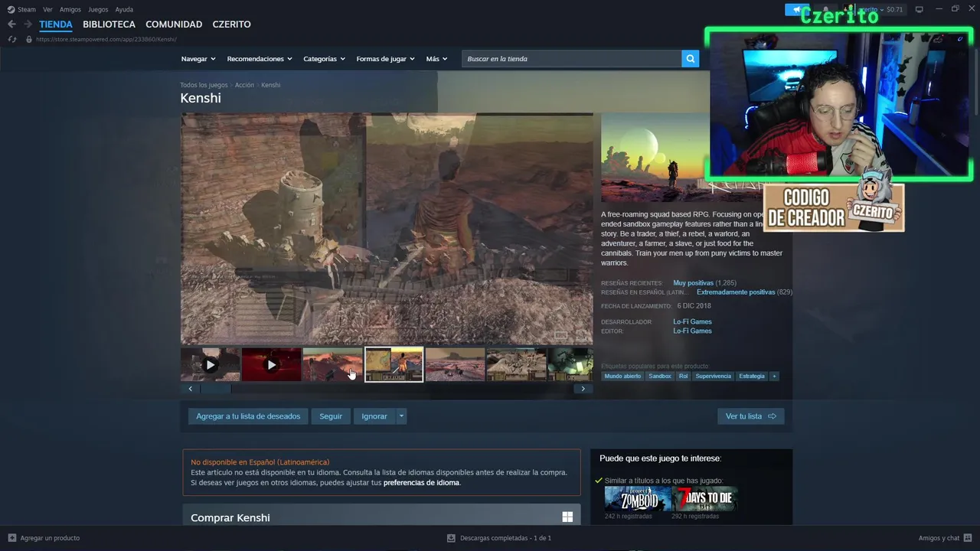Click Ver tu lista button
Image resolution: width=980 pixels, height=551 pixels.
point(751,416)
